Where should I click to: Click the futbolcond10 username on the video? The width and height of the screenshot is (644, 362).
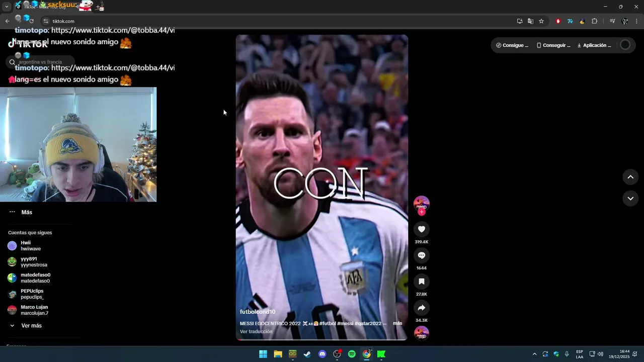(258, 312)
